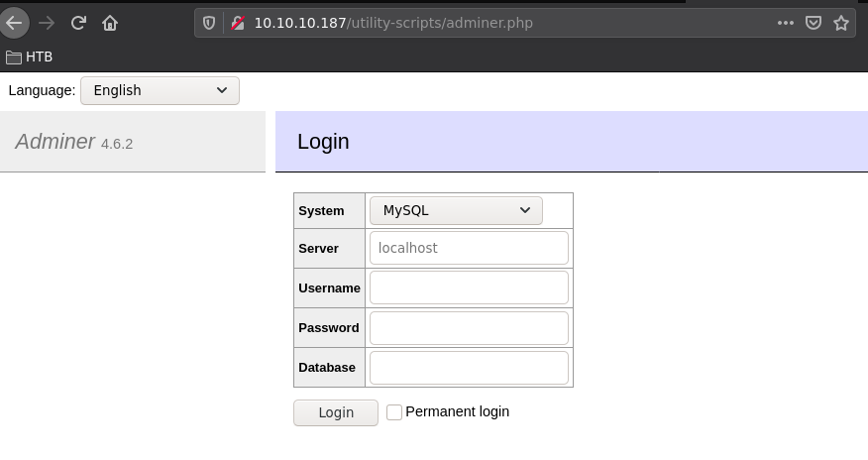This screenshot has width=868, height=460.
Task: Bookmark this page with the star icon
Action: (x=840, y=23)
